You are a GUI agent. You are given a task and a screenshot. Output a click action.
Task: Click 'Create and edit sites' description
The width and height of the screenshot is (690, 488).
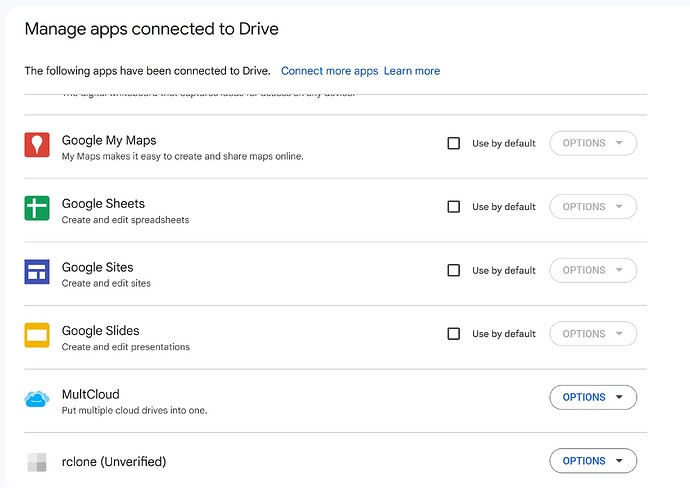coord(106,283)
